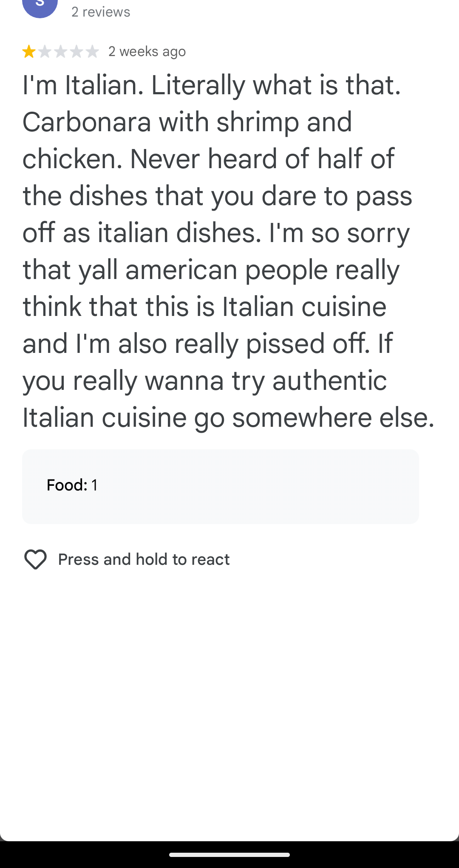Tap the fourth gray star
Image resolution: width=459 pixels, height=868 pixels.
tap(76, 52)
